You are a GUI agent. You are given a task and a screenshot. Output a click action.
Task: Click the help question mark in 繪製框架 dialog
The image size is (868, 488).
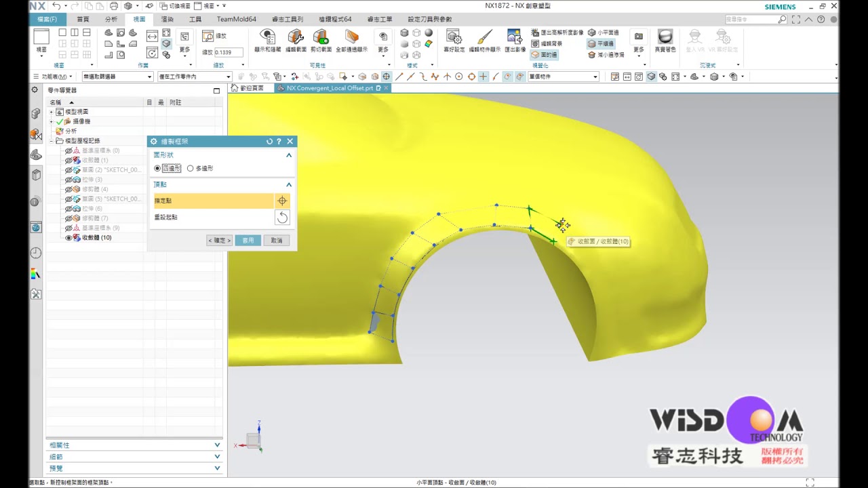pos(279,142)
